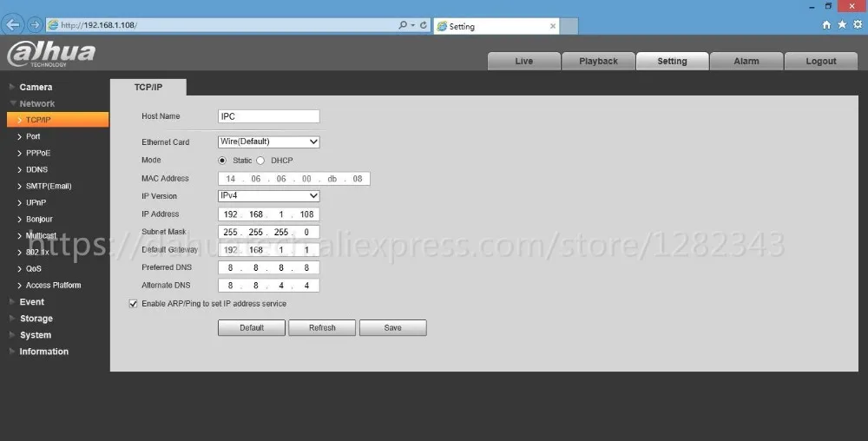
Task: Click the Alternate DNS field
Action: coord(268,286)
